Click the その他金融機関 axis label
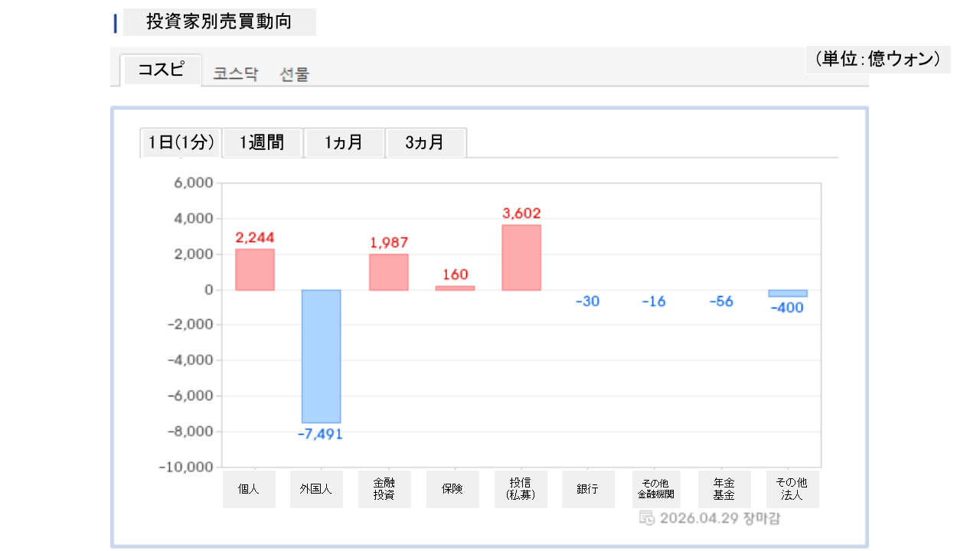 pyautogui.click(x=656, y=490)
